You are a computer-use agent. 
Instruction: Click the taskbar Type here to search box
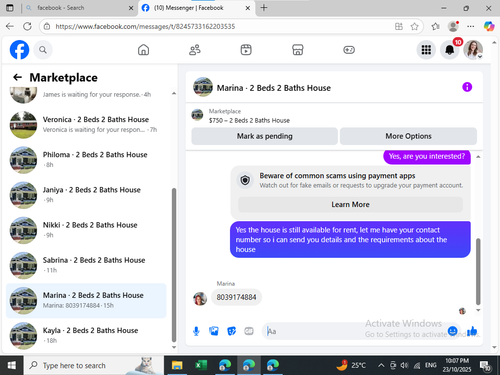93,365
